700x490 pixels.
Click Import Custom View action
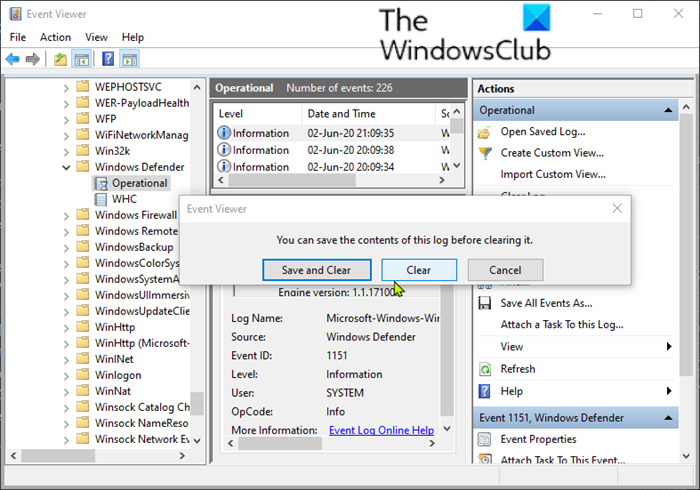pos(553,174)
